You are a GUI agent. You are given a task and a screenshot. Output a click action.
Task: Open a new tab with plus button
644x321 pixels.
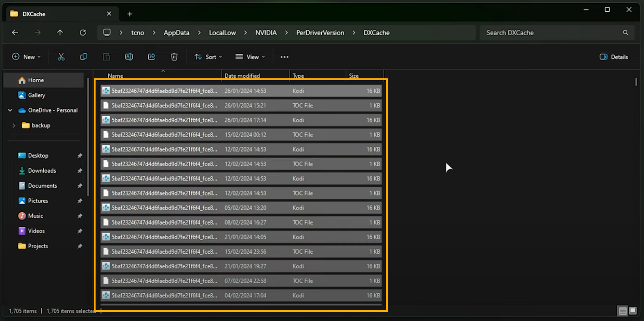130,14
